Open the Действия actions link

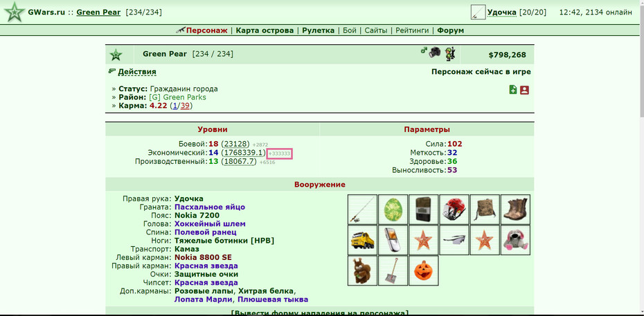[x=137, y=72]
